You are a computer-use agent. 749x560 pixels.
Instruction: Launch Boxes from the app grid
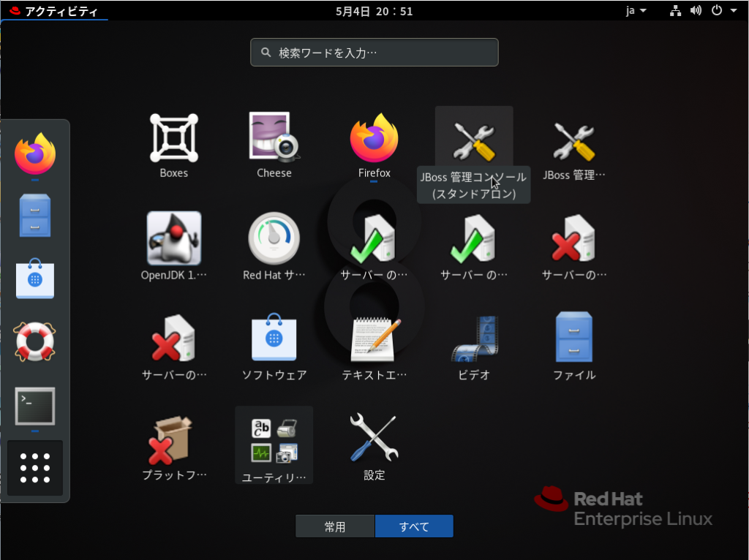tap(174, 145)
